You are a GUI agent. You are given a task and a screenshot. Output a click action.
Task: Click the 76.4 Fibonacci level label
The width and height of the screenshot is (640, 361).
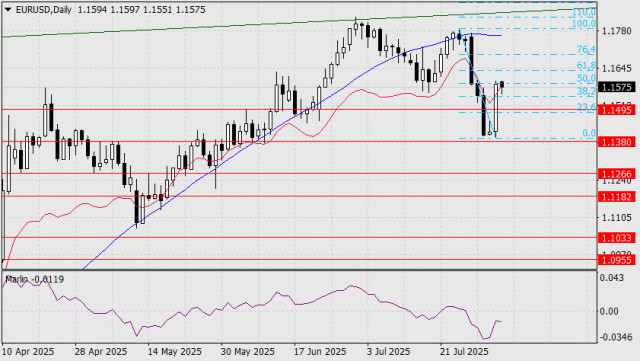586,50
